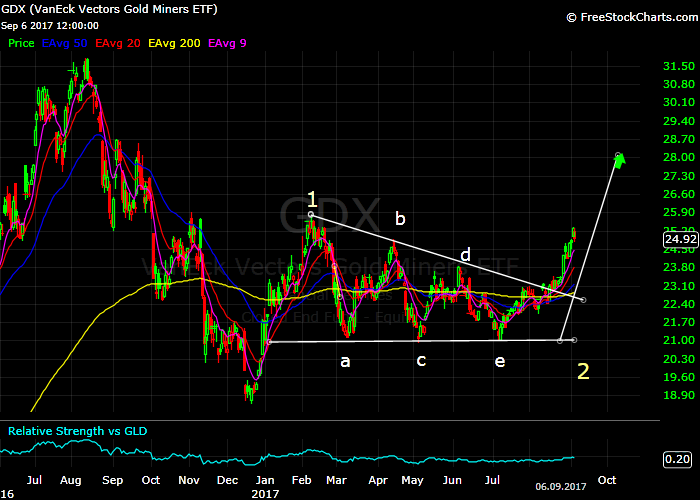Screen dimensions: 700x500
Task: Click the Sep month label on time axis
Action: click(112, 480)
